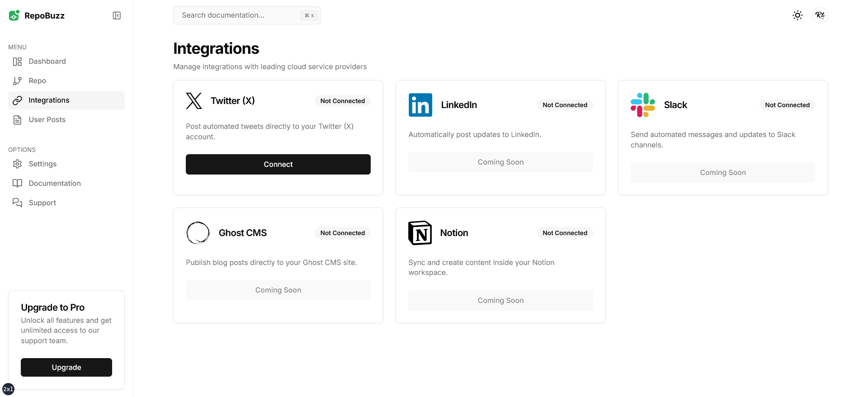Click the RepoBuzz brand name
This screenshot has height=397, width=868.
click(44, 16)
